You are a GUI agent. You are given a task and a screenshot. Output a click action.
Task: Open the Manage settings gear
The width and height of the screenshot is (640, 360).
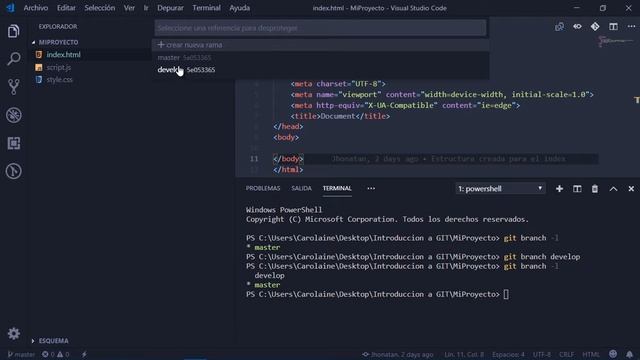click(x=13, y=333)
